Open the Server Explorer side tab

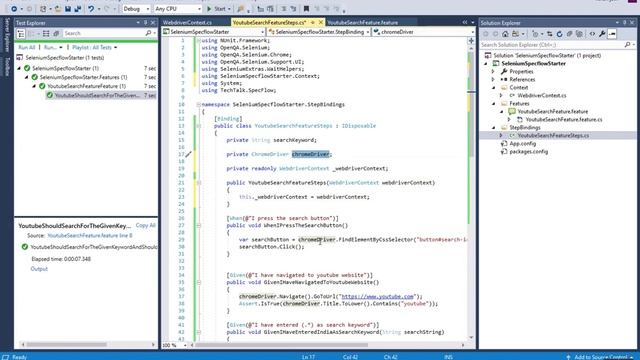(x=7, y=34)
